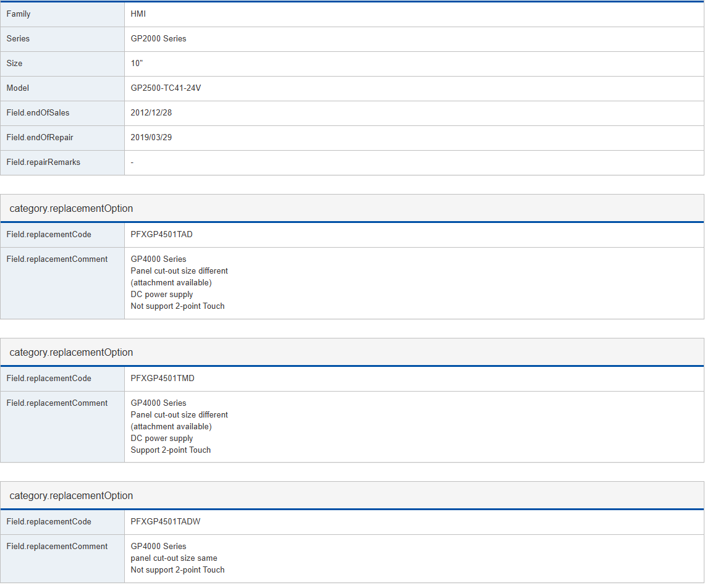Click replacement code PFXGP4501TAD

pos(161,235)
